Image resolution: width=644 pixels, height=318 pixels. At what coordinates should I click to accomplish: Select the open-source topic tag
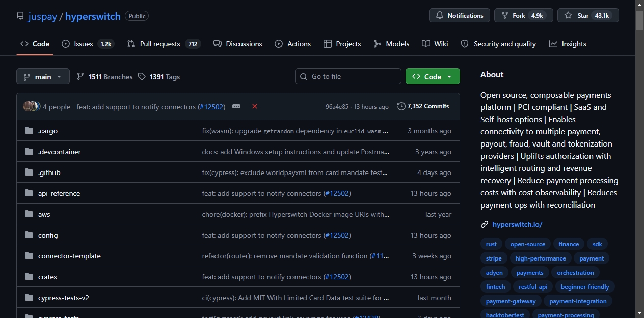[528, 244]
